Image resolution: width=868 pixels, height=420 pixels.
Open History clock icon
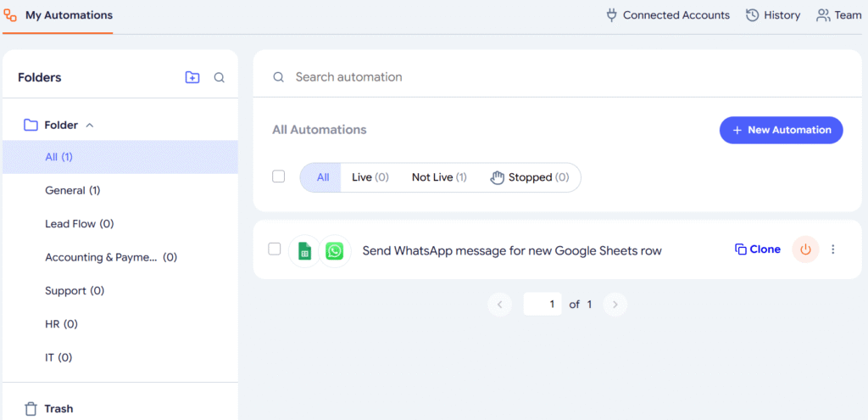pos(752,15)
